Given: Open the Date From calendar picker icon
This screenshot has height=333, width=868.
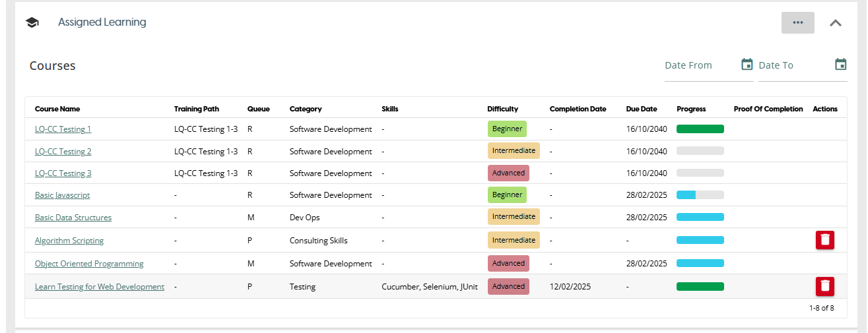Looking at the screenshot, I should point(747,65).
